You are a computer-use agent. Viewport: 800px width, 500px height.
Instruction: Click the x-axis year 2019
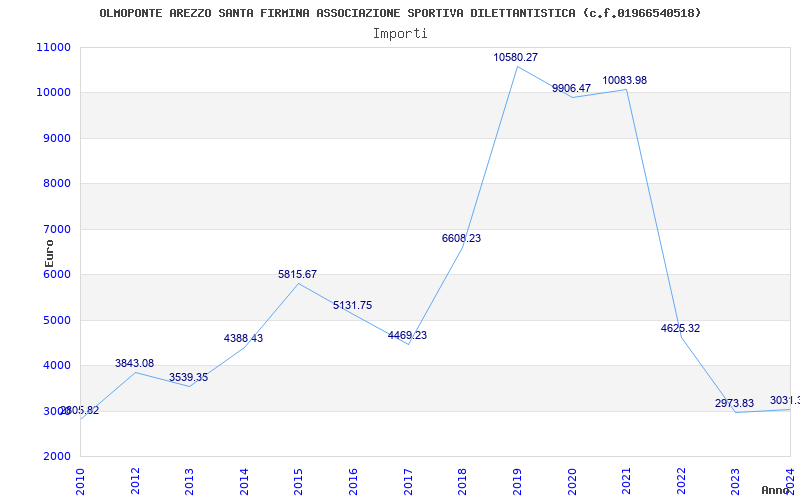(517, 482)
